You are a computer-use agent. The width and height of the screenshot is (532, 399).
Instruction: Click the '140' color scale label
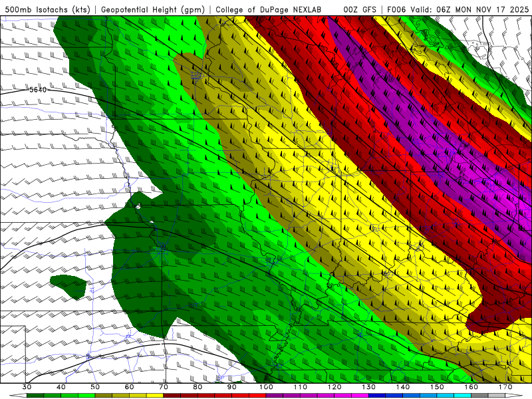tap(403, 387)
